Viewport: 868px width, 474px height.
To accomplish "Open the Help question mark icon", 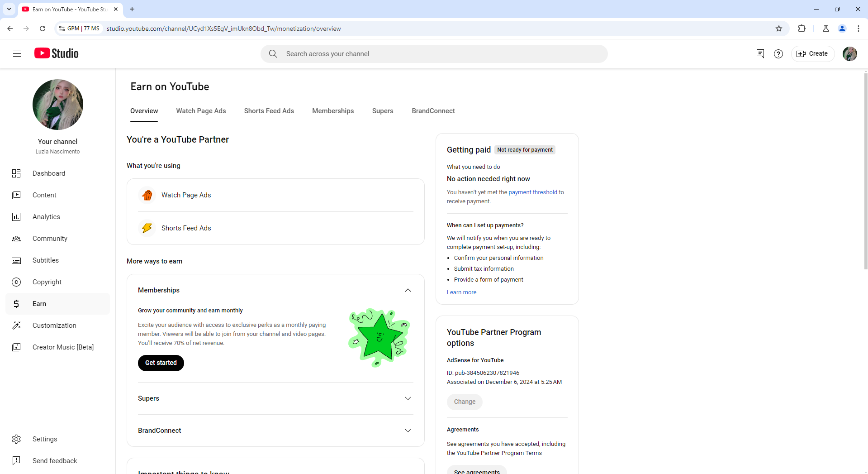I will 778,54.
